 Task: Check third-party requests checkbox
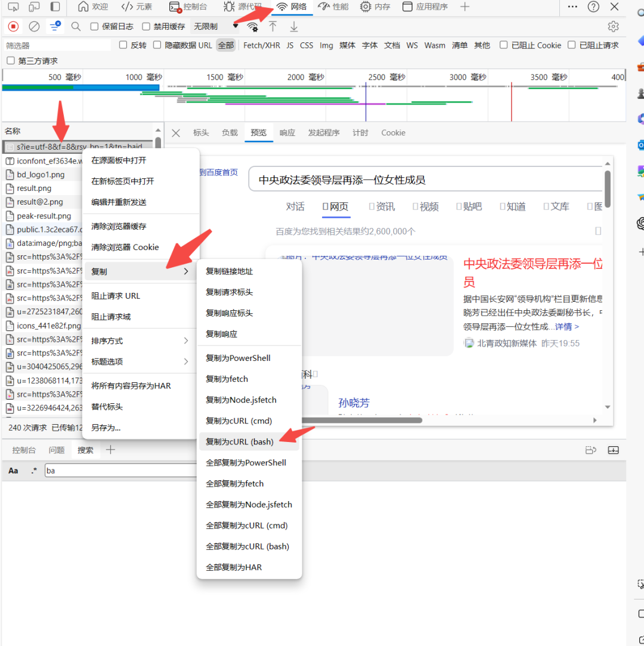click(11, 61)
